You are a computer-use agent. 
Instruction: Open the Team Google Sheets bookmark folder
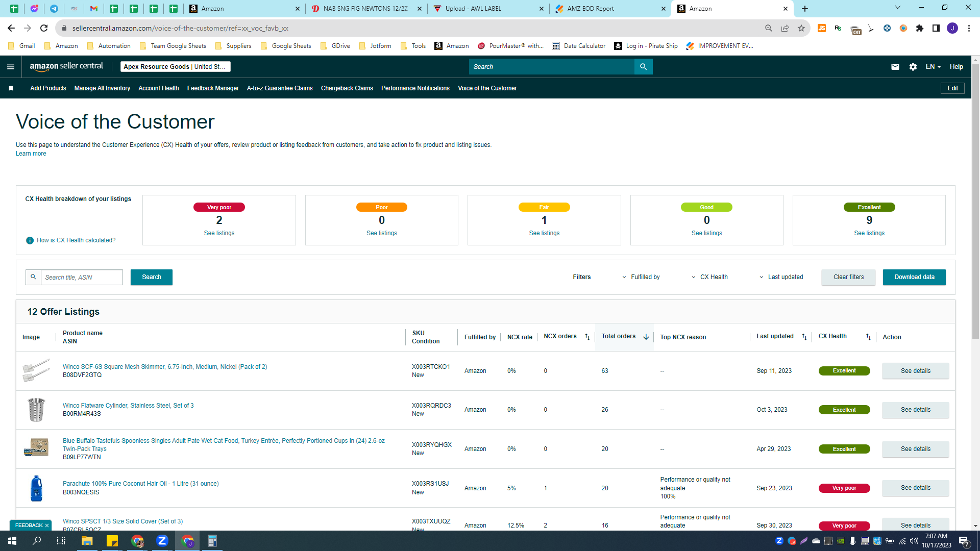[173, 46]
